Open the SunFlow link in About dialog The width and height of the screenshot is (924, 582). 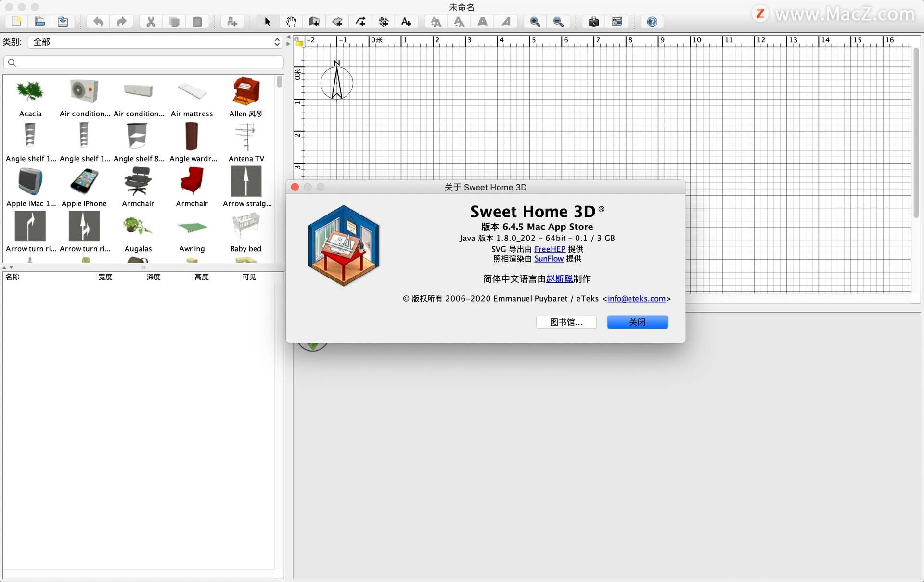[549, 259]
